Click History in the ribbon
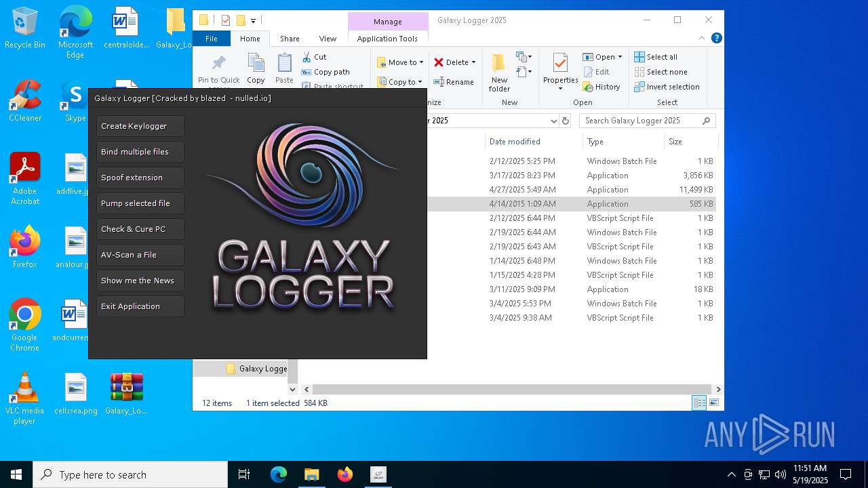Viewport: 868px width, 488px height. (601, 87)
